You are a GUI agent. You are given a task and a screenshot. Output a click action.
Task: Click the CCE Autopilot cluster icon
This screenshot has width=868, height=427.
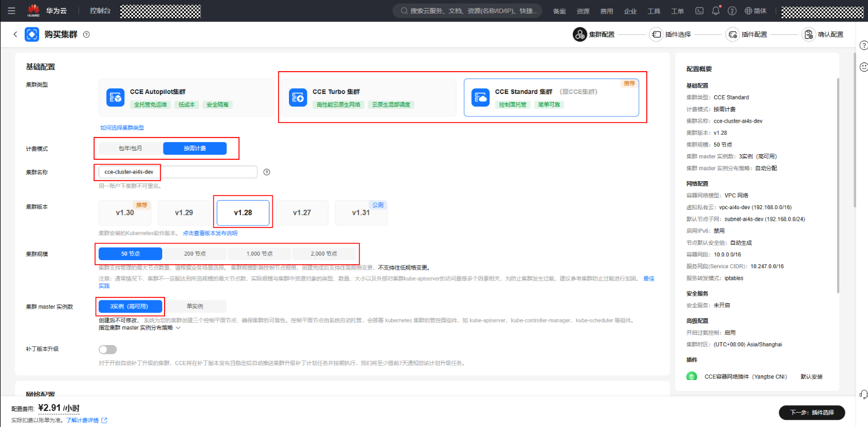(x=115, y=97)
